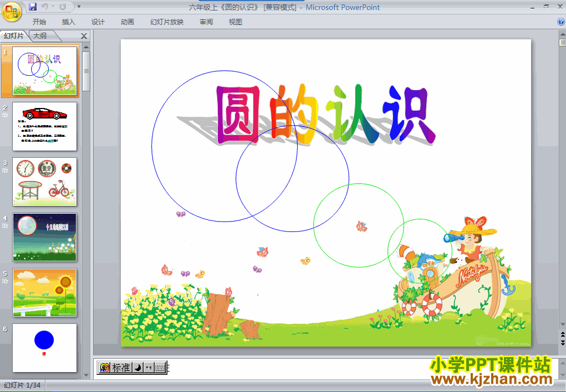Minimize the PowerPoint window
Screen dimensions: 566x392
tap(533, 7)
